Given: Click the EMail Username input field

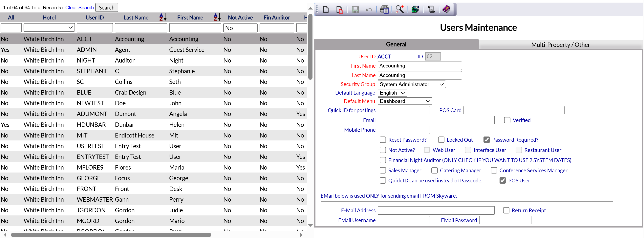Looking at the screenshot, I should point(404,220).
